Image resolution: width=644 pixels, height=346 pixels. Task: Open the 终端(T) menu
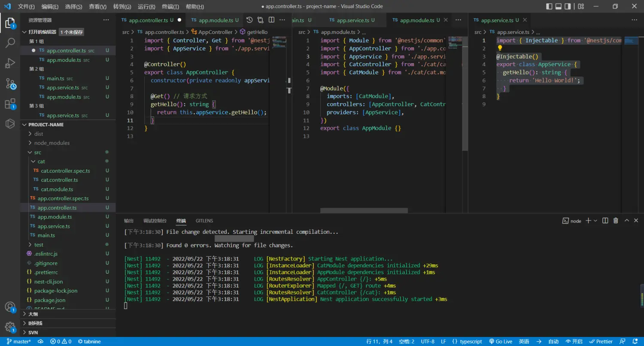pyautogui.click(x=170, y=6)
